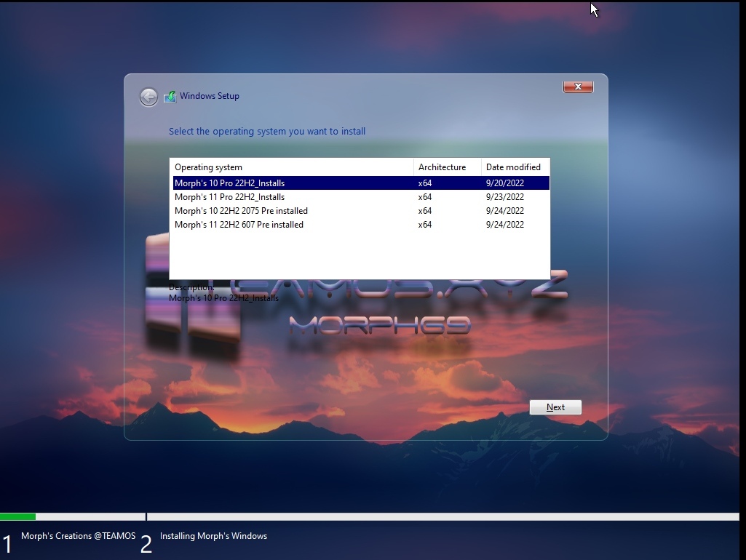Click the 9/20/2022 date cell
Image resolution: width=746 pixels, height=560 pixels.
click(x=505, y=183)
